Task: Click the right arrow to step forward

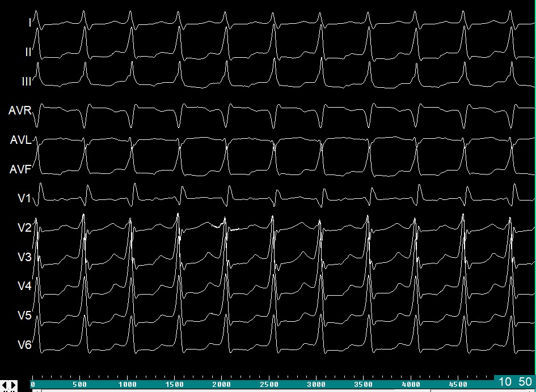Action: pyautogui.click(x=13, y=385)
